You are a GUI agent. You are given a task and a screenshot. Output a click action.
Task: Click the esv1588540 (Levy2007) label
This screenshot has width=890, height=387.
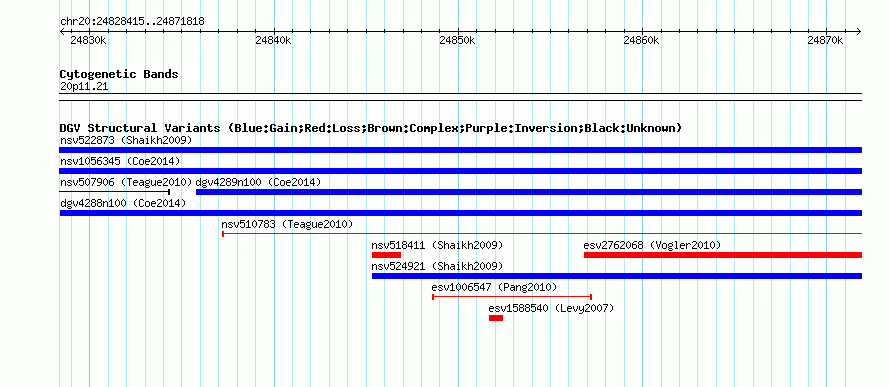click(x=551, y=308)
